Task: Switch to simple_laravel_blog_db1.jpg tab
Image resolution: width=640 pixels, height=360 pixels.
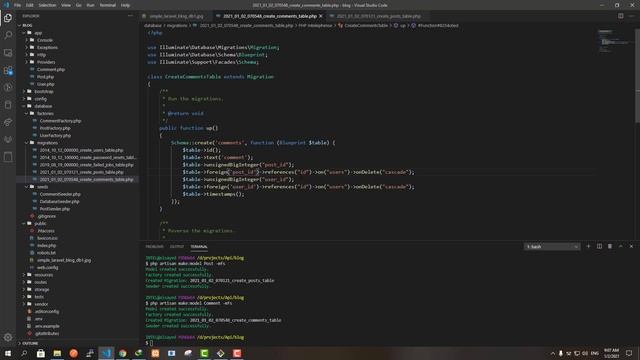Action: click(x=176, y=16)
